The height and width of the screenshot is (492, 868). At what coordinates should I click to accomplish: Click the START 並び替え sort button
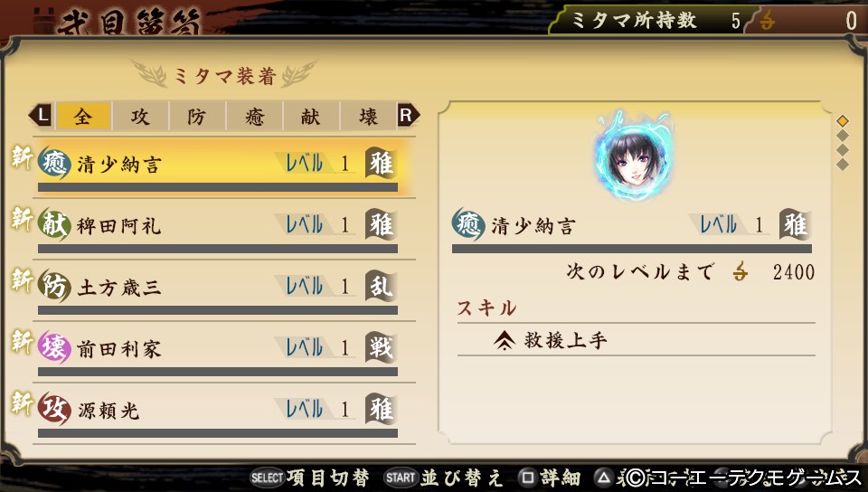pyautogui.click(x=443, y=478)
